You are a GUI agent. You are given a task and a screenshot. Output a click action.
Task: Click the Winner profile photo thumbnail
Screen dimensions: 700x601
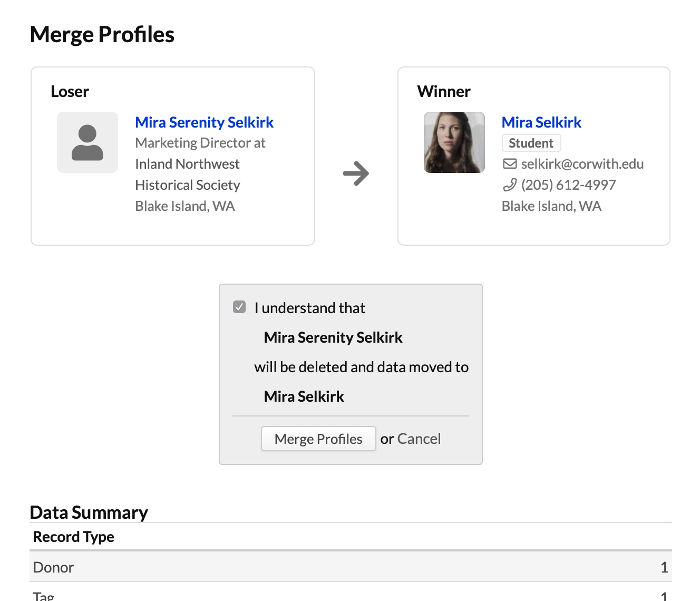pyautogui.click(x=454, y=142)
